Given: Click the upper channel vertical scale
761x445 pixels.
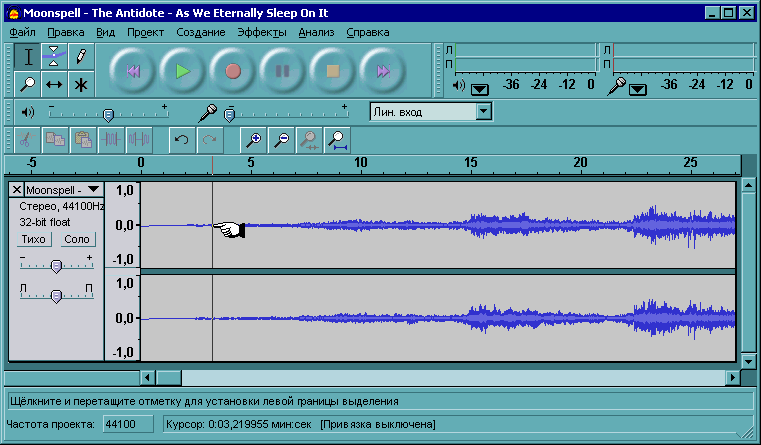Looking at the screenshot, I should click(x=123, y=225).
